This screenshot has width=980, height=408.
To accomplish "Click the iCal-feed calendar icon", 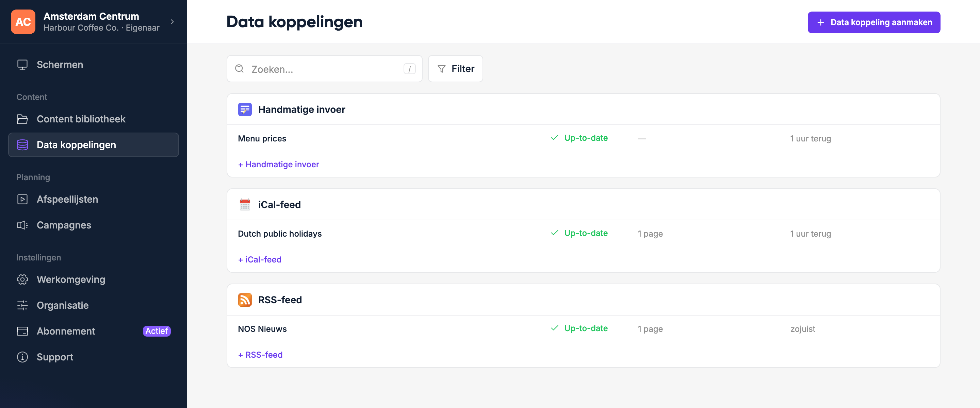I will point(245,205).
